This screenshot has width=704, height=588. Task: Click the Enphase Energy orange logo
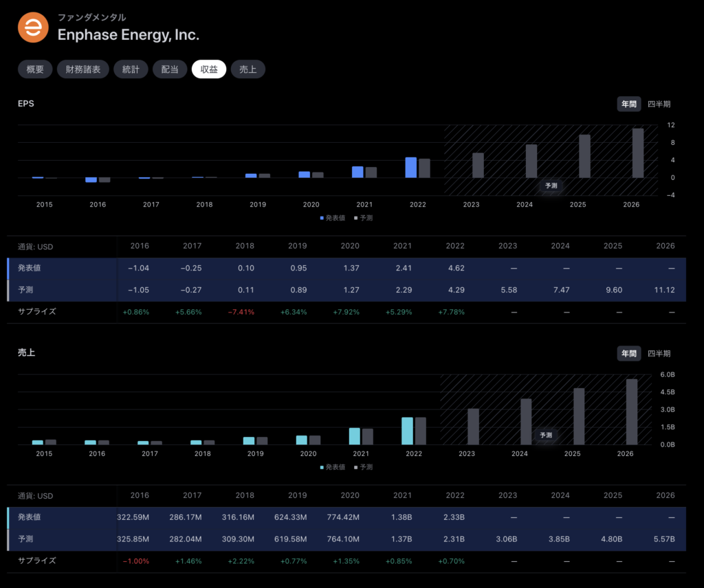pyautogui.click(x=33, y=27)
